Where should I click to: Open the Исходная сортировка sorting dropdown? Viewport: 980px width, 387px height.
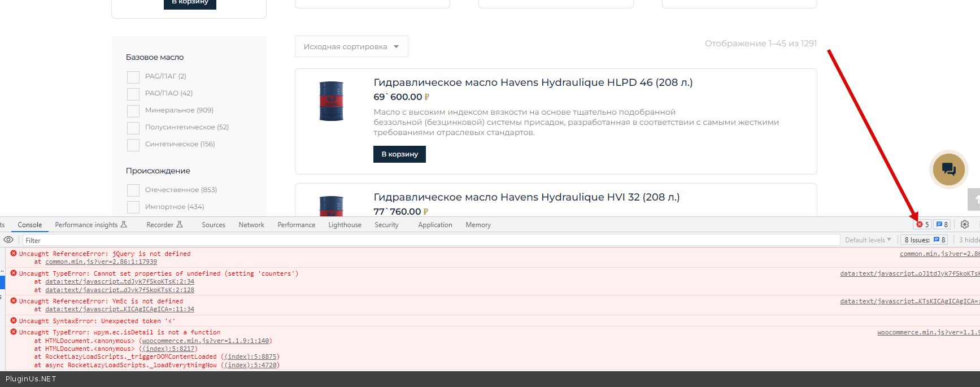351,46
